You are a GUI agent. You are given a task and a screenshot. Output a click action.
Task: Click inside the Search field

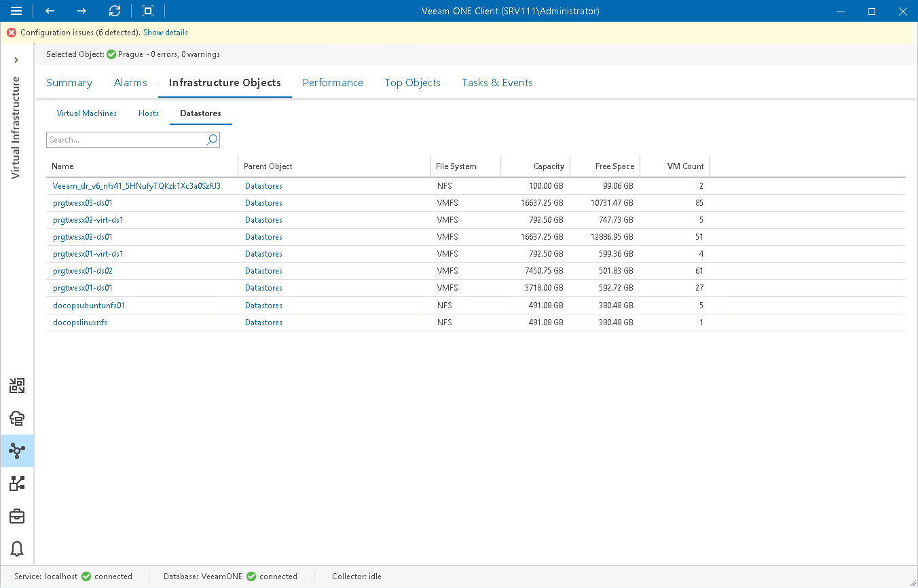(122, 139)
